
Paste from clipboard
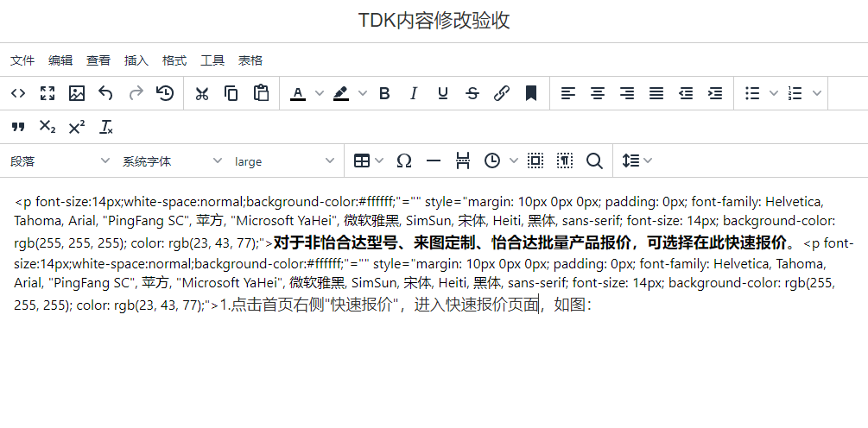pyautogui.click(x=261, y=93)
